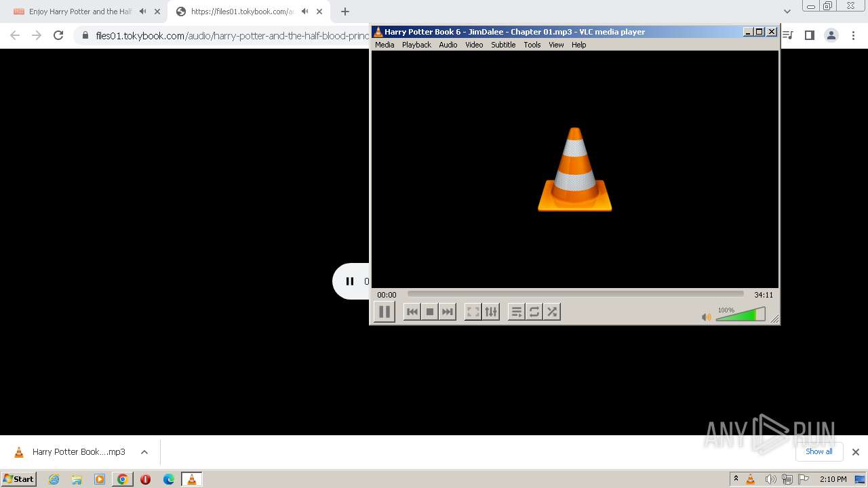Go forward in Chrome

(x=37, y=35)
